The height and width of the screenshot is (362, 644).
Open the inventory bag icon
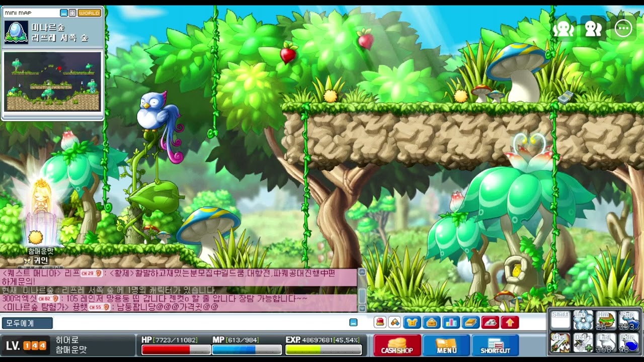coord(432,322)
